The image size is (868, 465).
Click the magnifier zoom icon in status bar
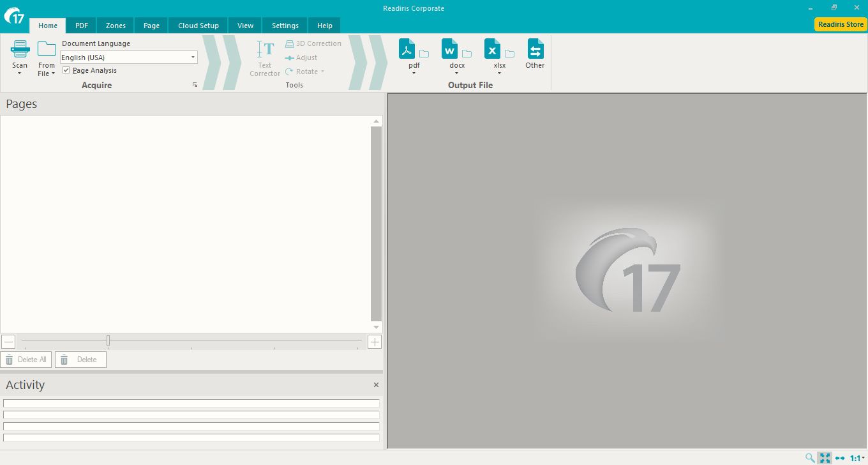click(810, 458)
